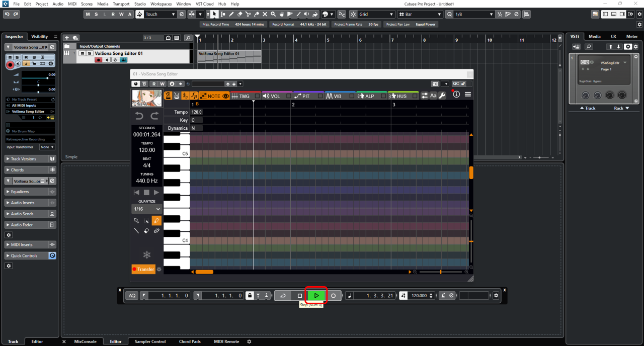Click the undo arrow in VoiSona
The image size is (644, 346).
139,116
